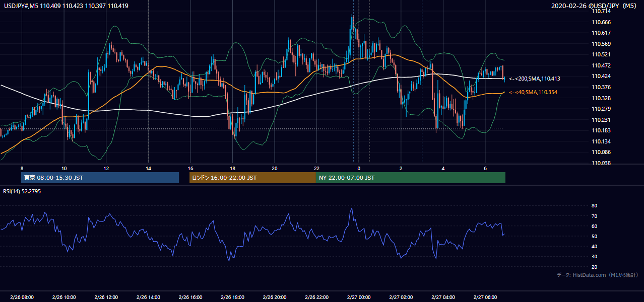Click hour tick 8 under the price chart
This screenshot has width=644, height=302.
tap(22, 168)
